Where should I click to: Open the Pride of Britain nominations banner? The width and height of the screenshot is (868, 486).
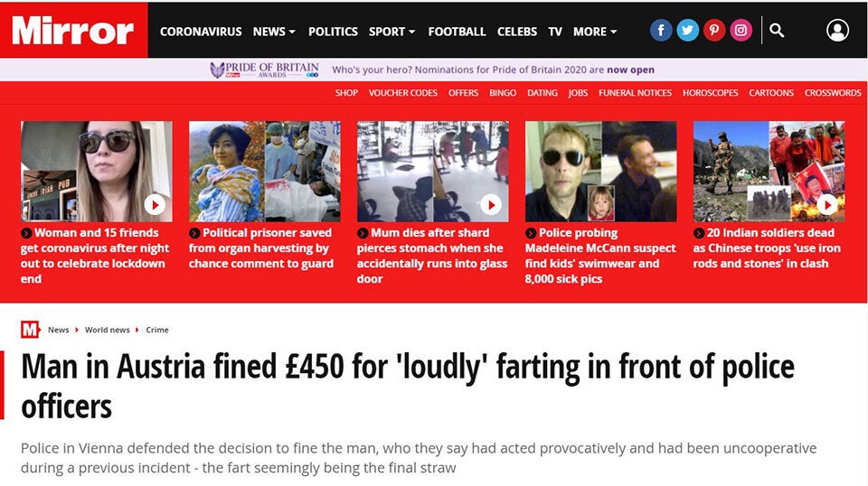(x=433, y=70)
